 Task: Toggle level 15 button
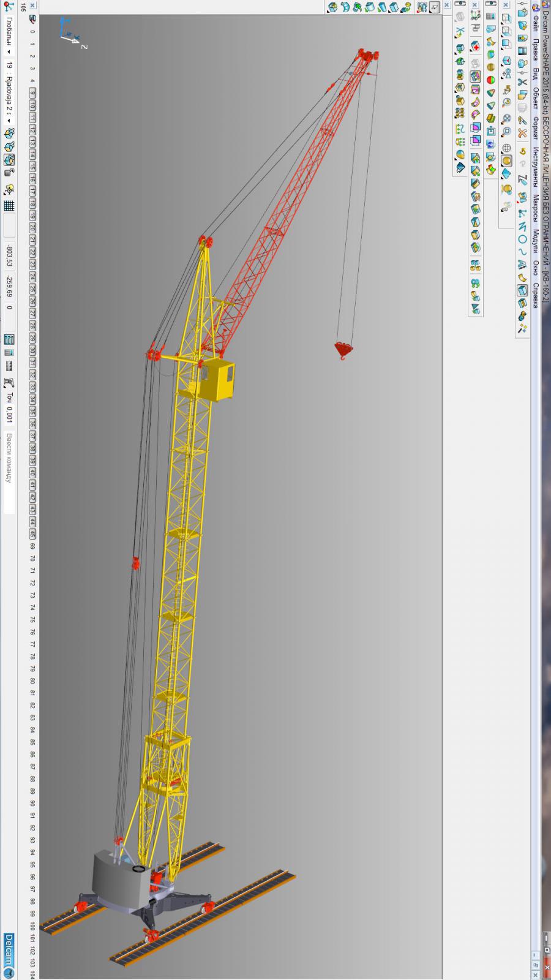pyautogui.click(x=32, y=168)
